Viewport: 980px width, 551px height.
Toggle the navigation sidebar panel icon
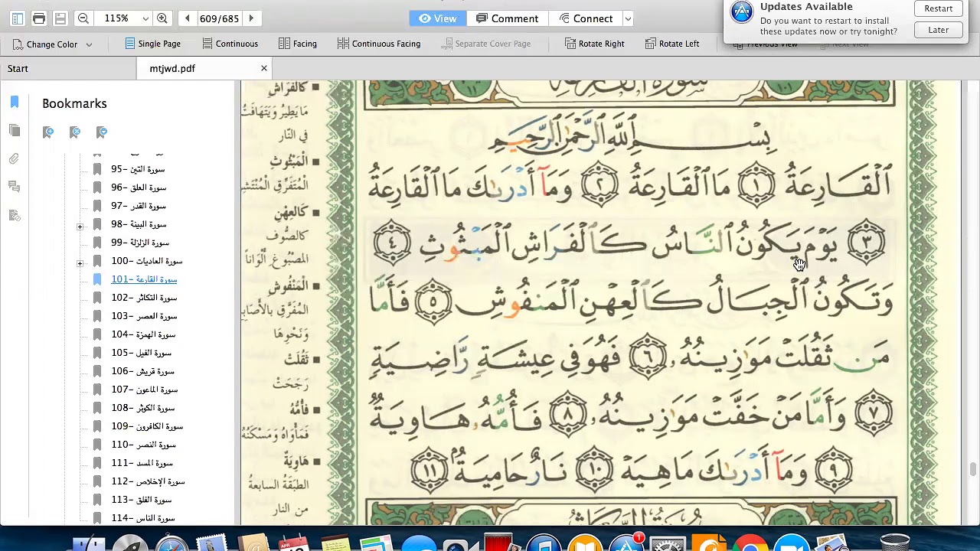pos(17,18)
